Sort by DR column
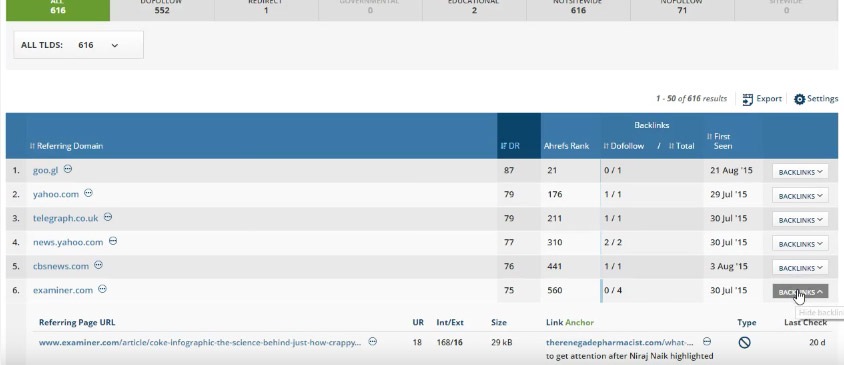Screen dimensions: 844x365 tap(510, 146)
